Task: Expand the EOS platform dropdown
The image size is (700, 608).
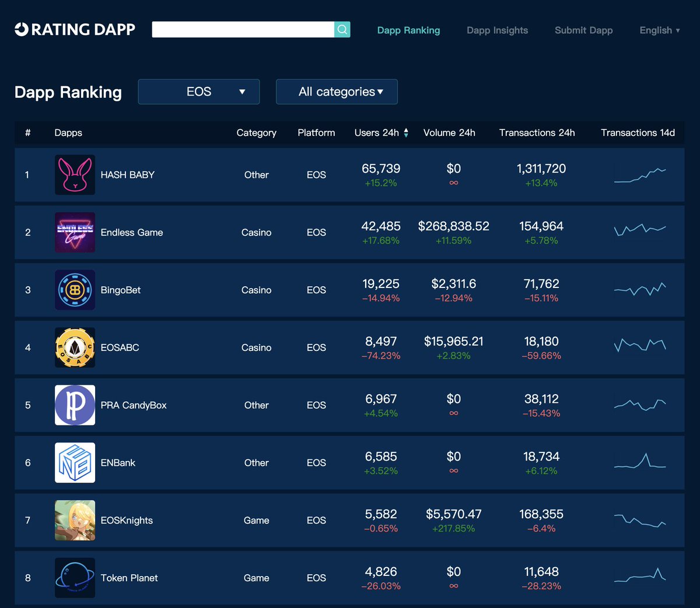Action: coord(199,92)
